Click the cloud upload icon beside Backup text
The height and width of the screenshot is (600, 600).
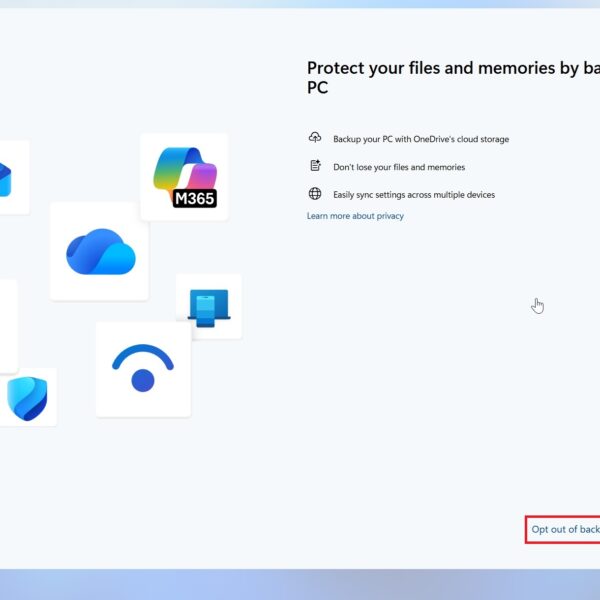pos(315,137)
